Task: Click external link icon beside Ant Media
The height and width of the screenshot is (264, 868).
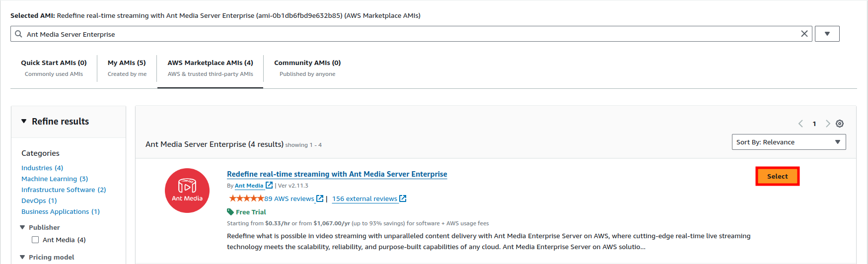Action: pyautogui.click(x=269, y=185)
